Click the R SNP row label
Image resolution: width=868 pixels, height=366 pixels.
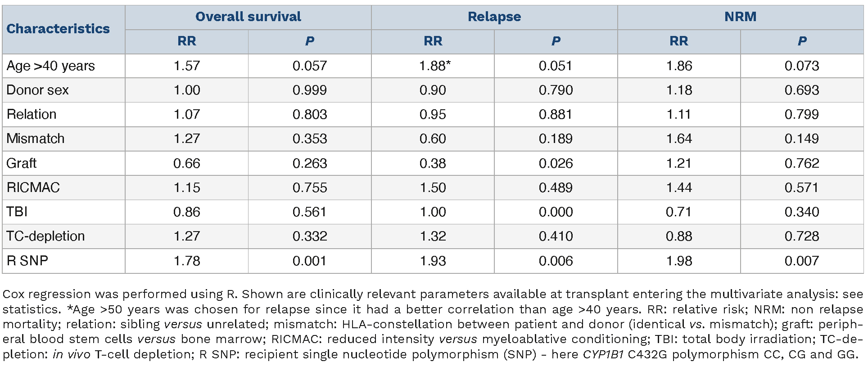pyautogui.click(x=27, y=261)
